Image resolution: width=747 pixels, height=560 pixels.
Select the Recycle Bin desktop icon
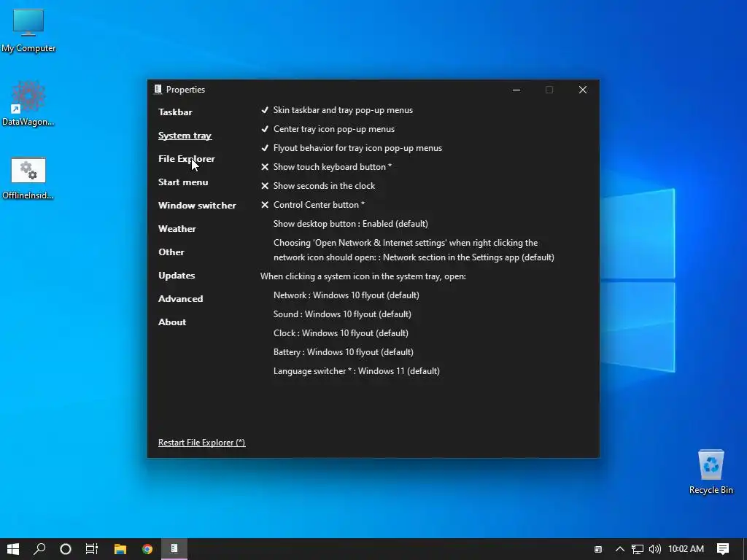[x=711, y=472]
